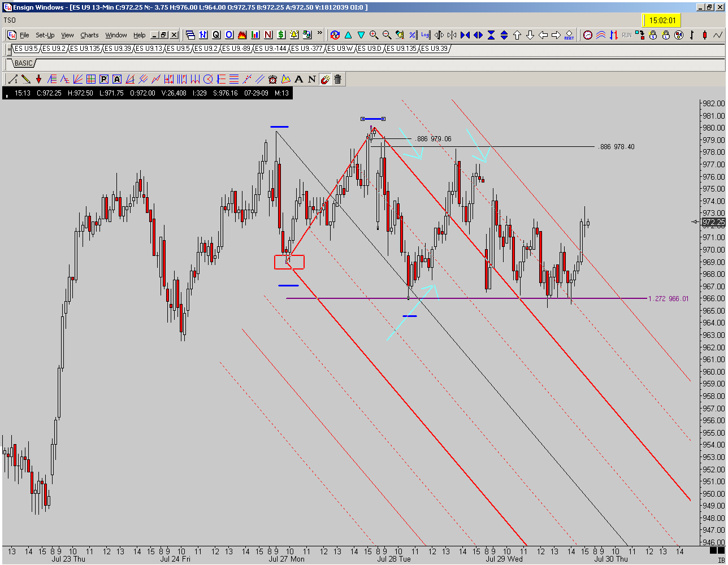Click the chart RESET icon
Screen dimensions: 728x565
coord(569,35)
